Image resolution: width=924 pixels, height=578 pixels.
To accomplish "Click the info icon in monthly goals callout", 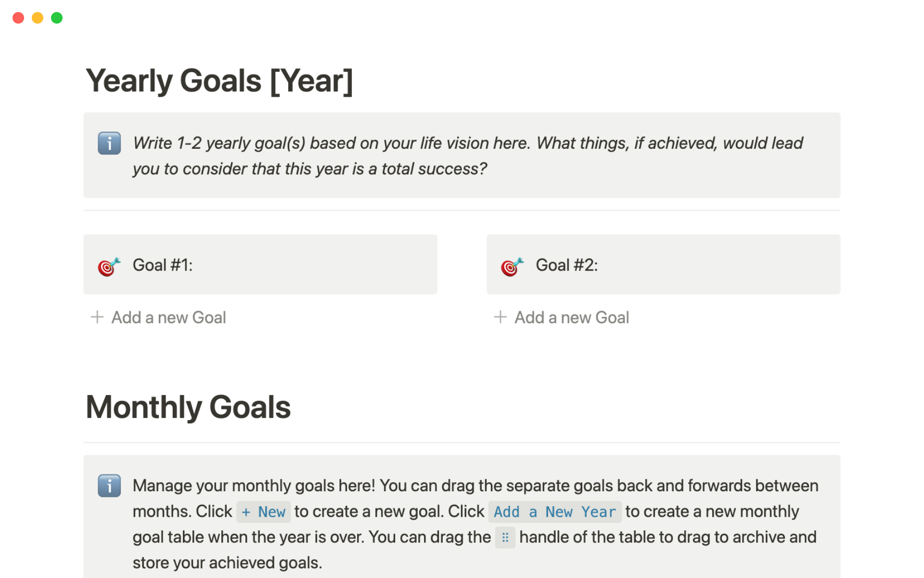I will pyautogui.click(x=109, y=486).
